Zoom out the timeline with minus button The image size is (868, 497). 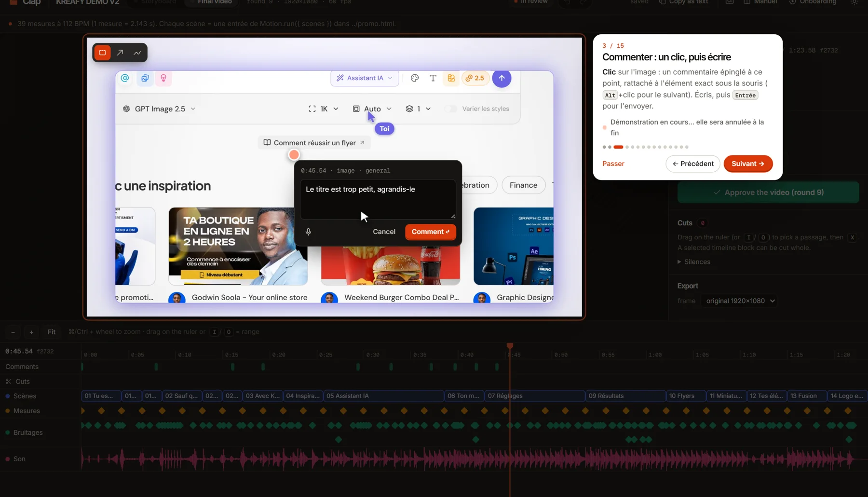[x=13, y=332]
